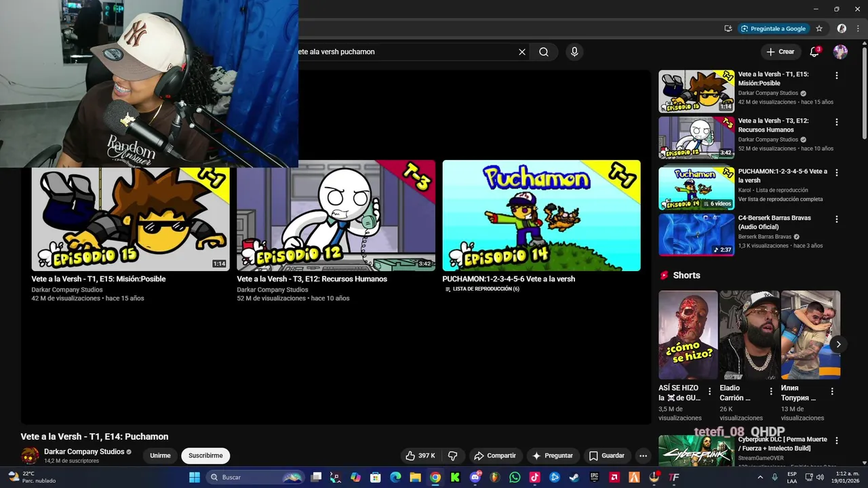
Task: Open the Chrome profile icon
Action: pyautogui.click(x=842, y=28)
